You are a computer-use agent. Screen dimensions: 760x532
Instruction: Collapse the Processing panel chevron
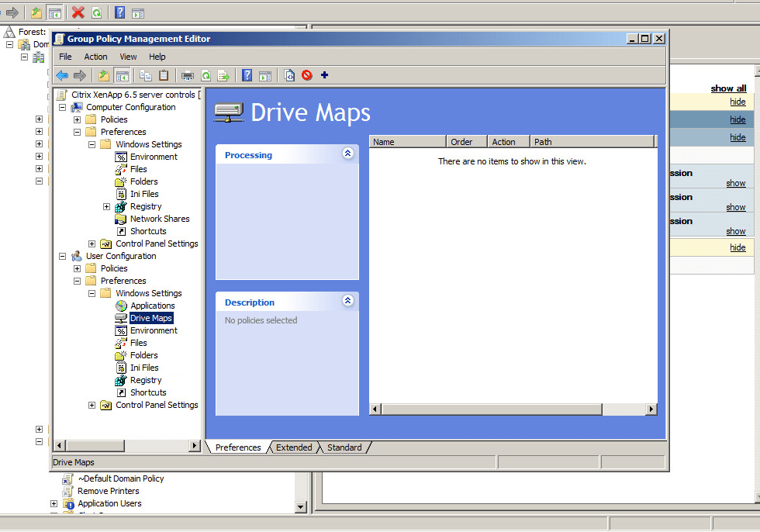349,154
